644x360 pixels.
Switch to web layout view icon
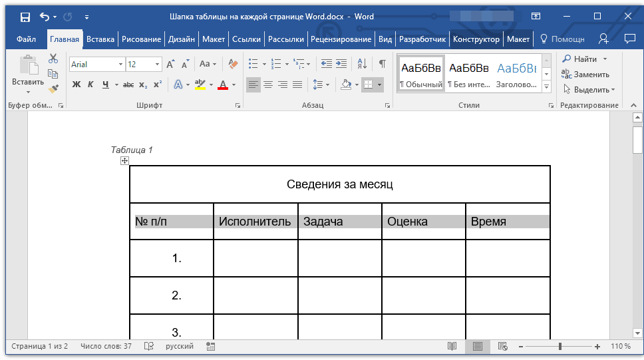tap(503, 347)
